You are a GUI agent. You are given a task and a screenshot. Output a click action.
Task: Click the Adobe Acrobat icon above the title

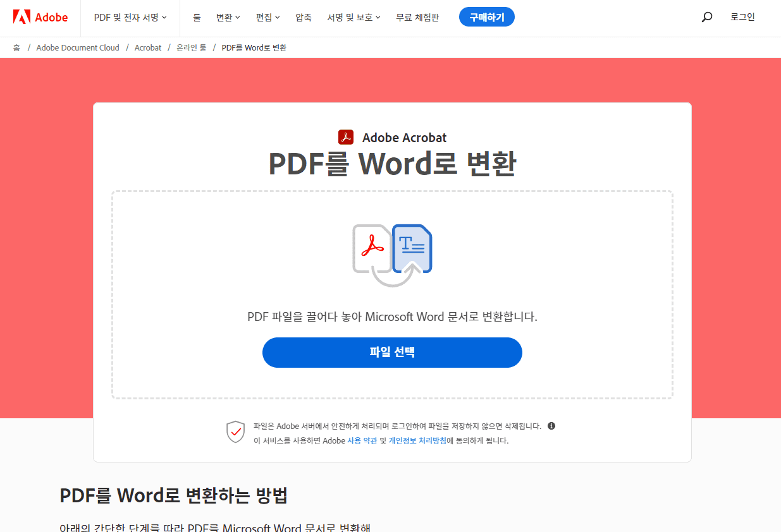[x=347, y=136]
